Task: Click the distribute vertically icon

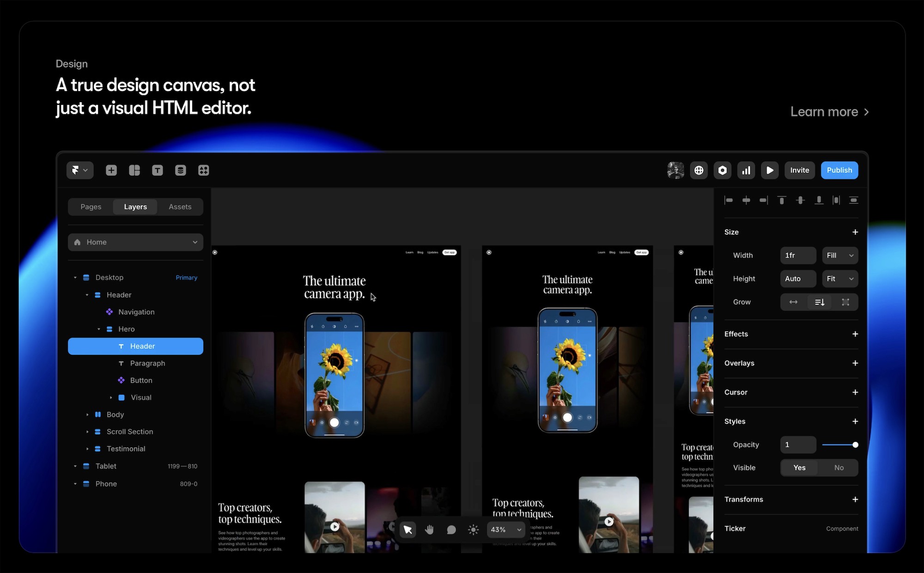Action: click(x=854, y=200)
